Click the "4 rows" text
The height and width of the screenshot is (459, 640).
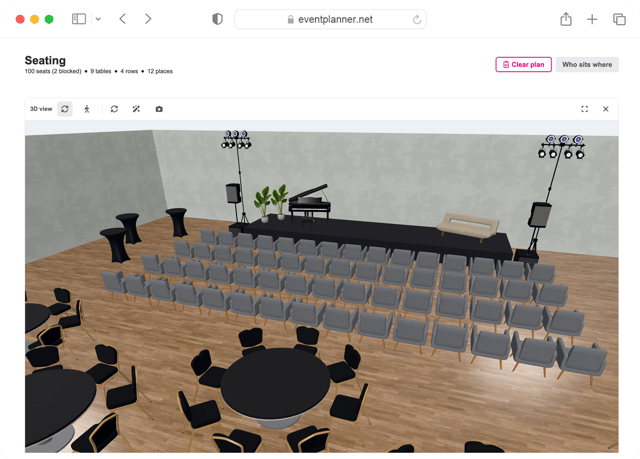point(129,71)
